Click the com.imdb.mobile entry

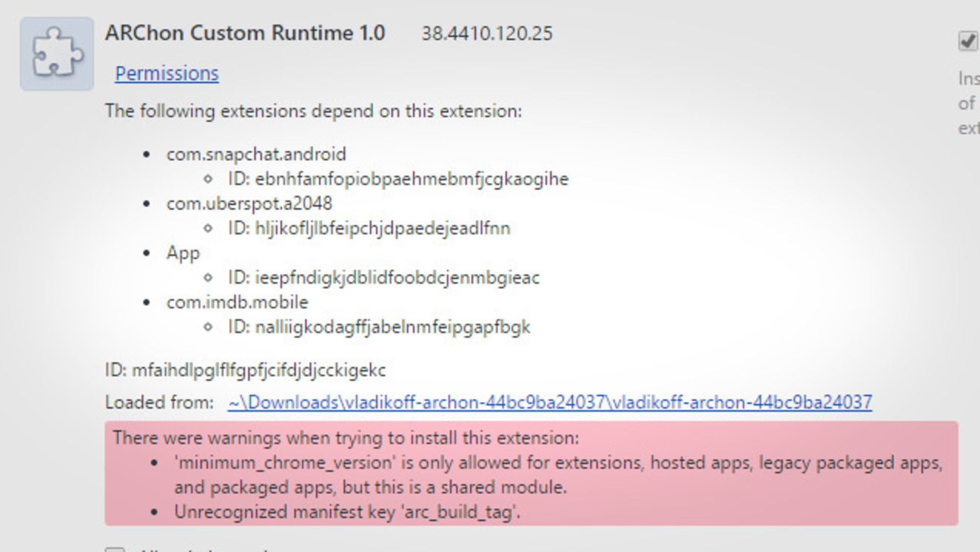(237, 302)
